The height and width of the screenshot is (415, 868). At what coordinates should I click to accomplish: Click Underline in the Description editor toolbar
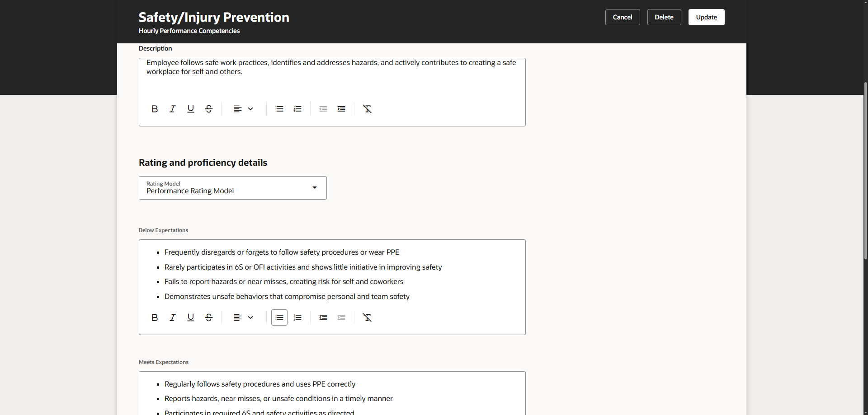(x=191, y=109)
